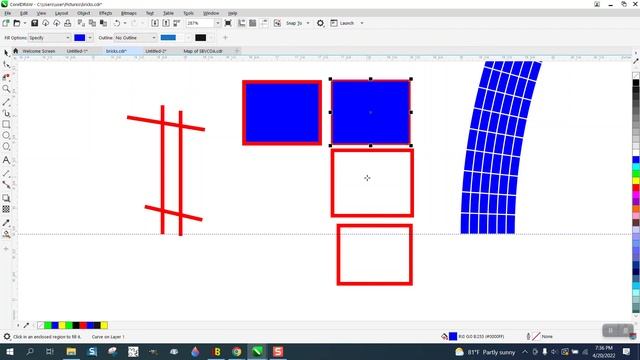Open the Object menu
Image resolution: width=640 pixels, height=360 pixels.
pos(84,13)
